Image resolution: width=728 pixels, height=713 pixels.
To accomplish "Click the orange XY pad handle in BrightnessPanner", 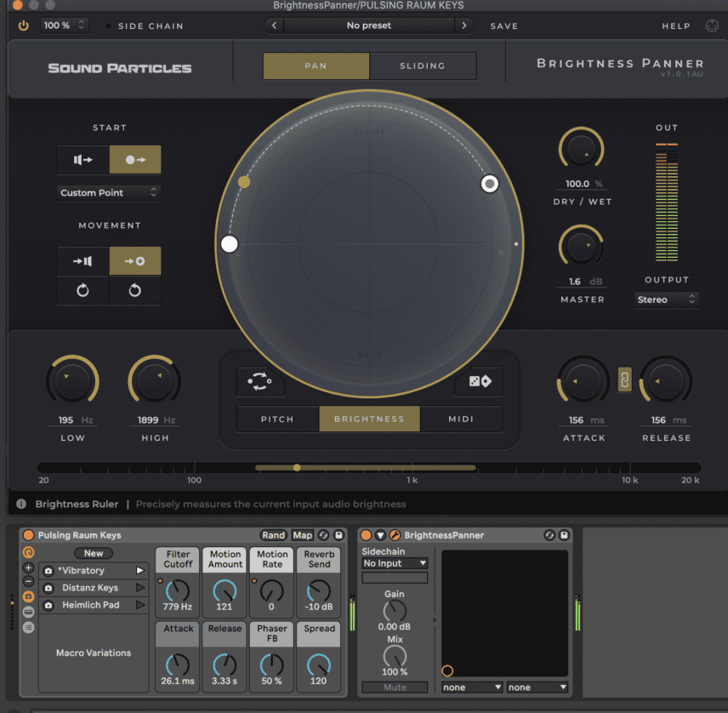I will 447,670.
